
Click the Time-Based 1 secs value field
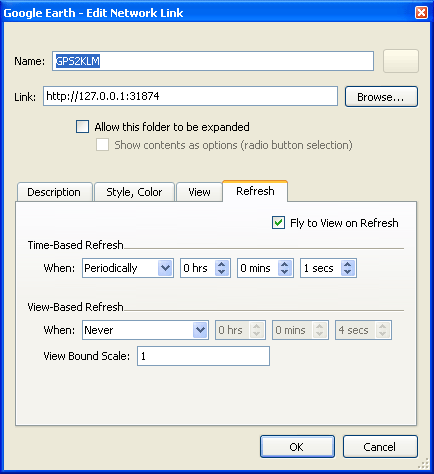coord(321,268)
